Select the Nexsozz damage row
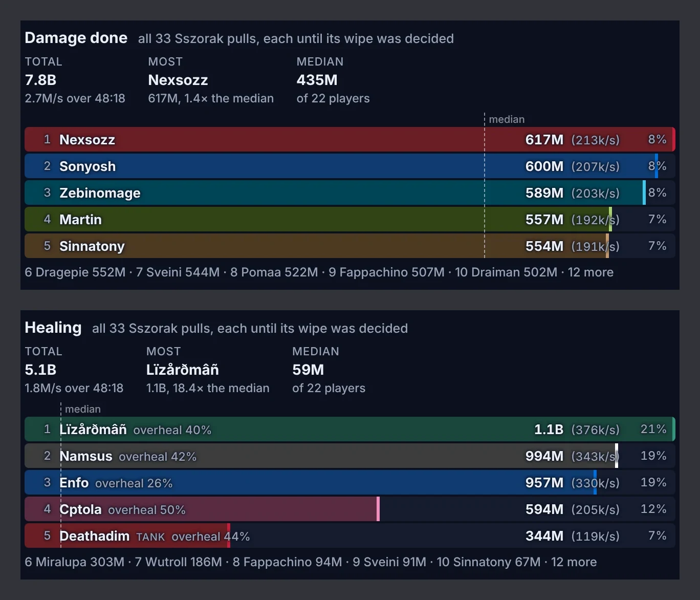The height and width of the screenshot is (600, 700). pyautogui.click(x=350, y=139)
